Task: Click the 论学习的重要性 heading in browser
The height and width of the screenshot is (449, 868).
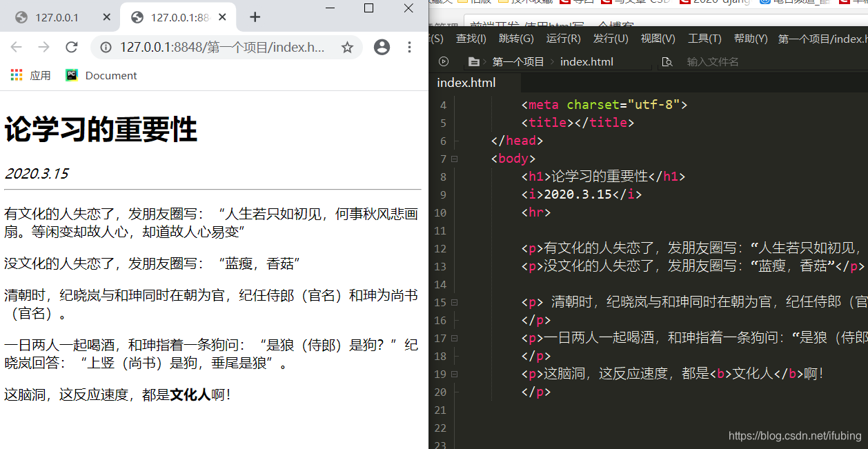Action: click(101, 130)
